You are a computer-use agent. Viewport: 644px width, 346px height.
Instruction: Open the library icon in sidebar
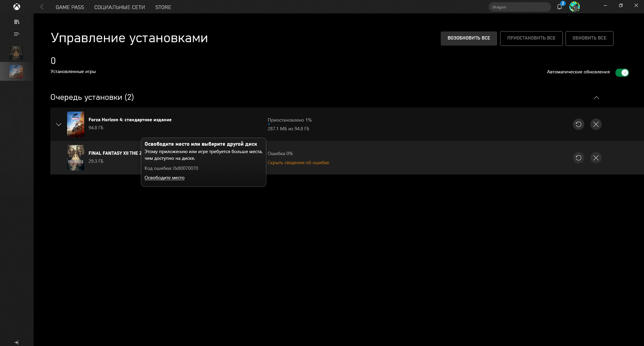point(17,22)
